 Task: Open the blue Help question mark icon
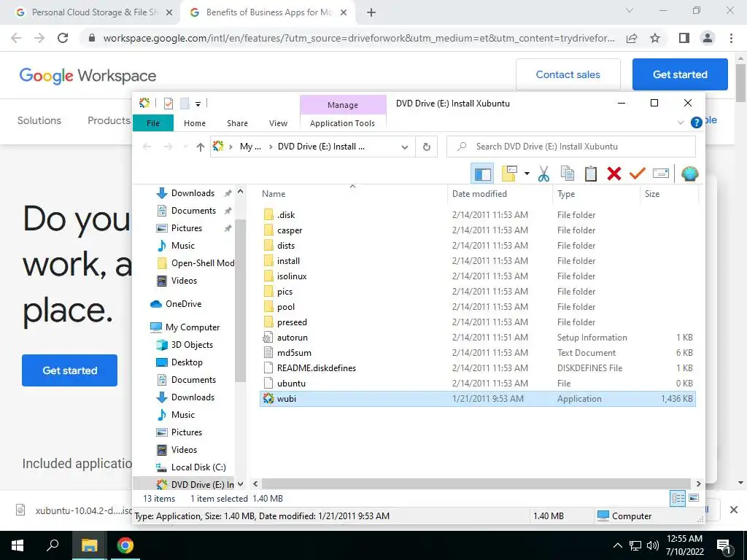click(x=696, y=122)
